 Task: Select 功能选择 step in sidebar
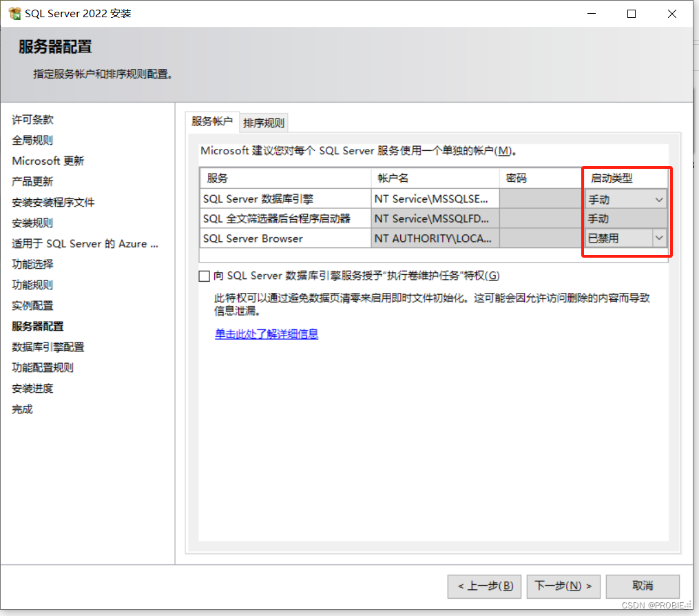[32, 264]
